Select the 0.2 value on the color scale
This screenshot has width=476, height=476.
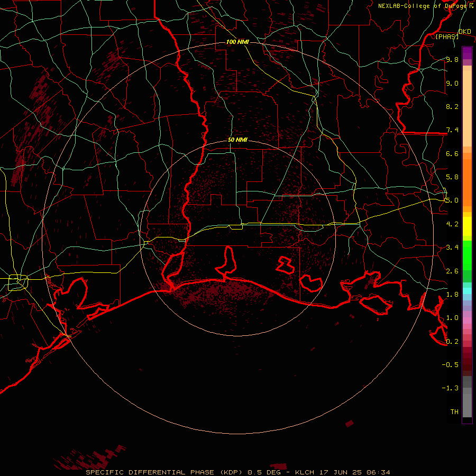(x=452, y=342)
